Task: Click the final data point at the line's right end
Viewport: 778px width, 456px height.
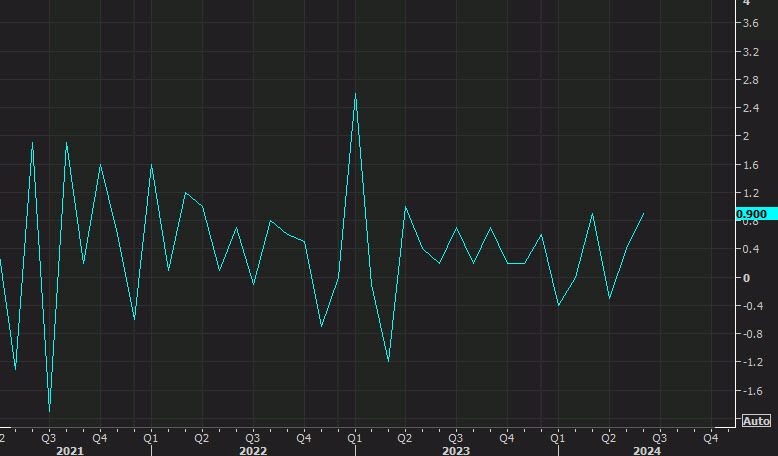Action: point(643,214)
